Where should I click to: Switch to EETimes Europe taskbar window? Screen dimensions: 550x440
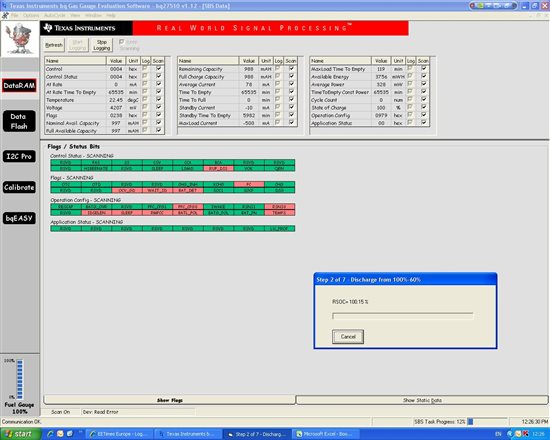point(120,434)
